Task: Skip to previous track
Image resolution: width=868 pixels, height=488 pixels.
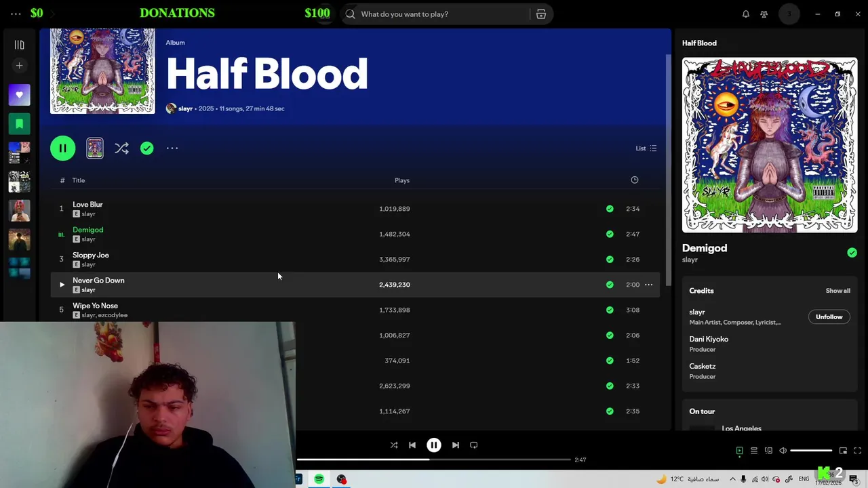Action: (x=412, y=445)
